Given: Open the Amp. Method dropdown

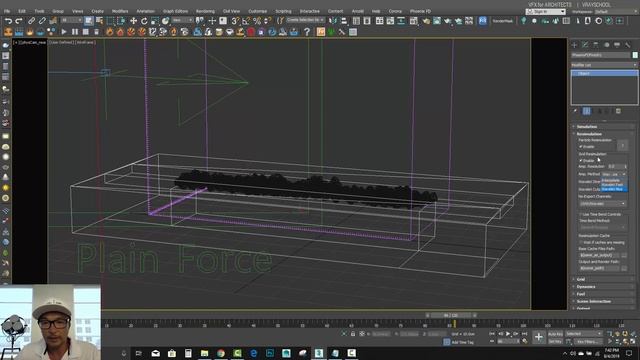Looking at the screenshot, I should click(614, 174).
